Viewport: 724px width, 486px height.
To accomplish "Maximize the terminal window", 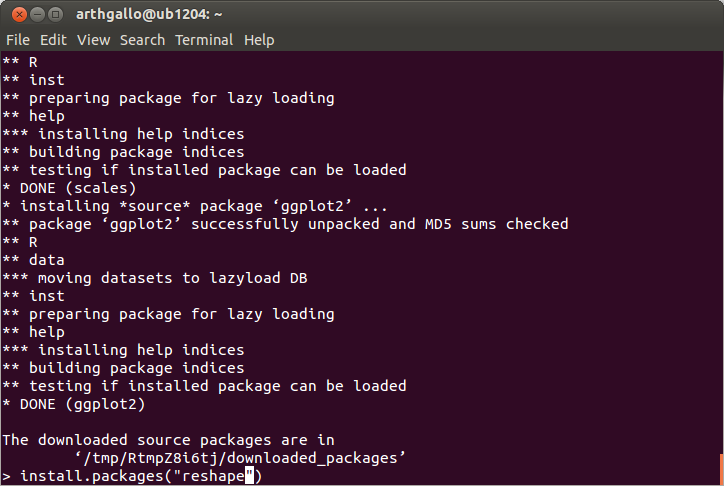I will click(55, 15).
